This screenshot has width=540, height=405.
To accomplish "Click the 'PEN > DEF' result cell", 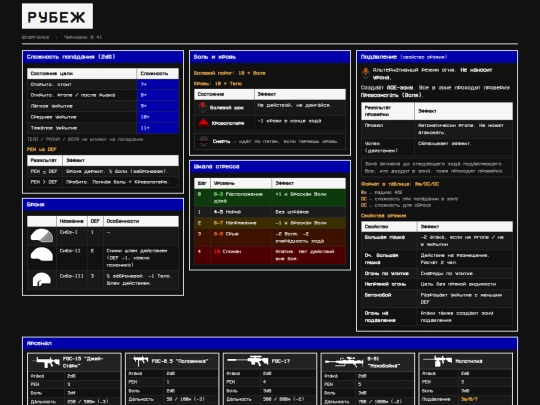I will pos(45,182).
